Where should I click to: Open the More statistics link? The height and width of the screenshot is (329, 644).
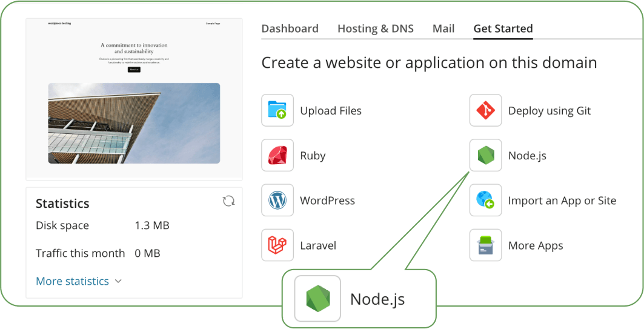(x=72, y=281)
